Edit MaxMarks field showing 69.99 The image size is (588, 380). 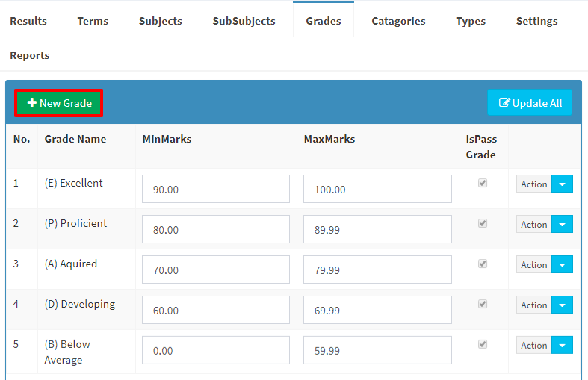coord(377,310)
